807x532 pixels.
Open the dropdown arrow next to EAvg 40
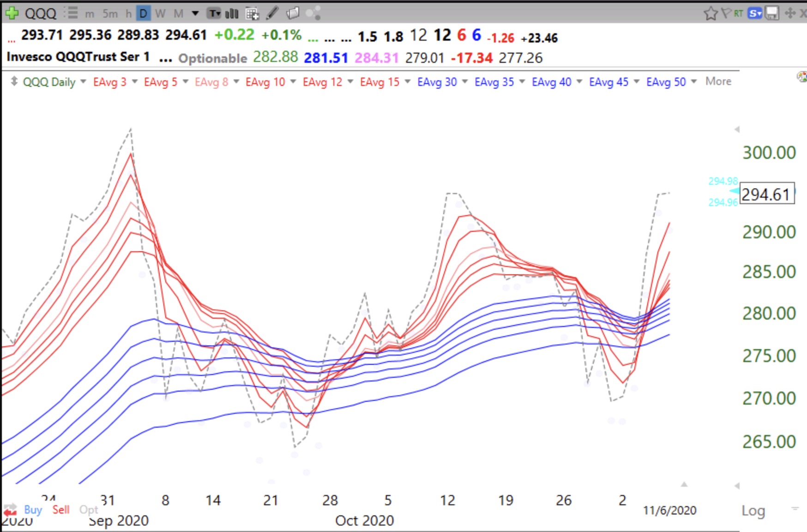pos(579,82)
